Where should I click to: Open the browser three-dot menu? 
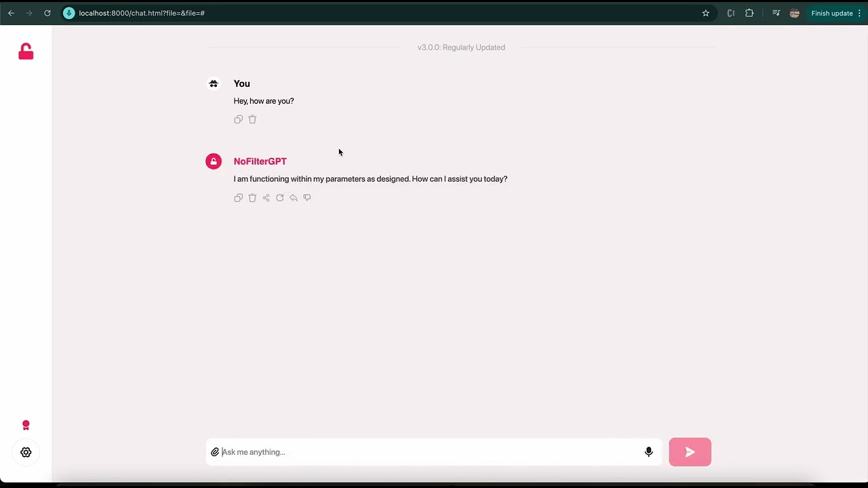[x=859, y=13]
